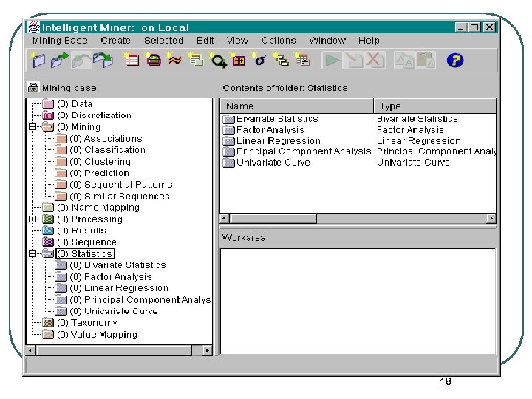The image size is (532, 399).
Task: Open the Window menu
Action: [x=327, y=41]
